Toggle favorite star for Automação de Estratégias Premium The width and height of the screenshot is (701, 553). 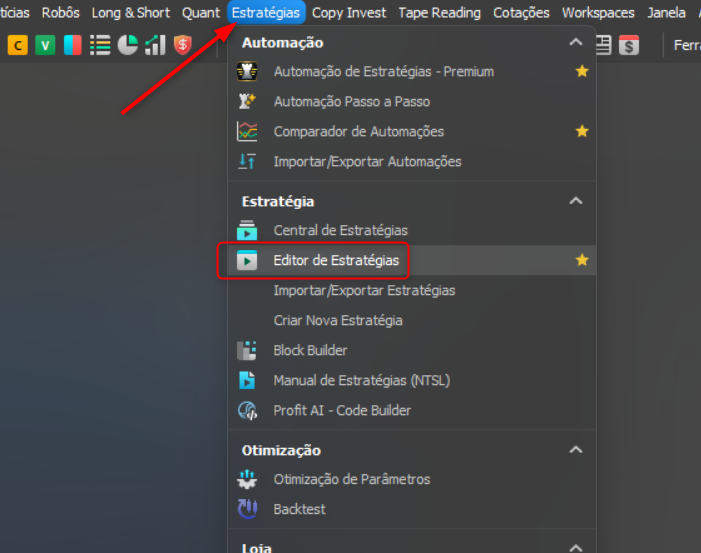point(582,71)
